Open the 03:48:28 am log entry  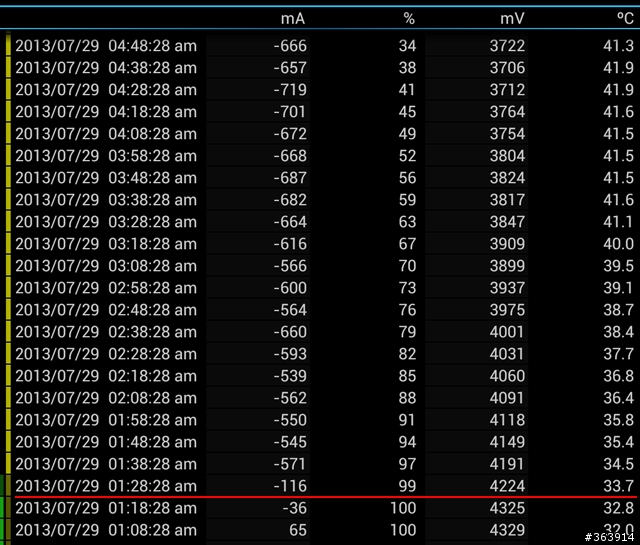[x=320, y=178]
